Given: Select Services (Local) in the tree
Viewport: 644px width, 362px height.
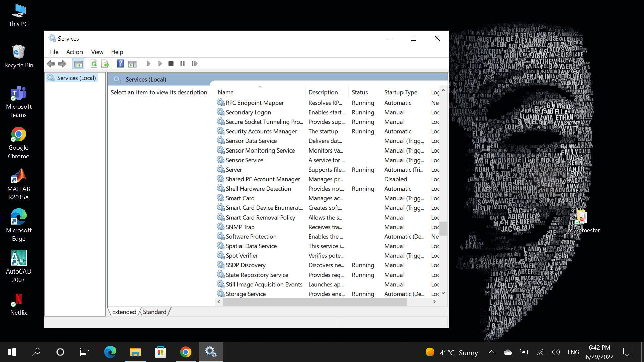Looking at the screenshot, I should point(76,78).
